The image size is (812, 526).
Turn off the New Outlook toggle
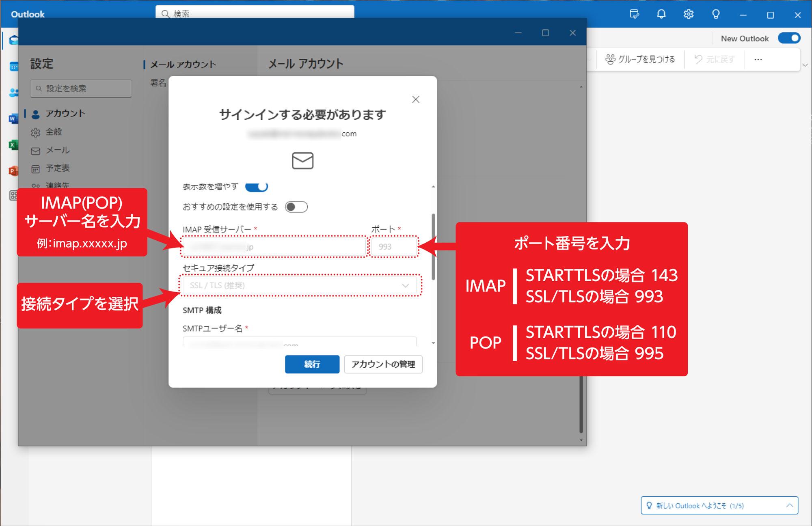(789, 38)
